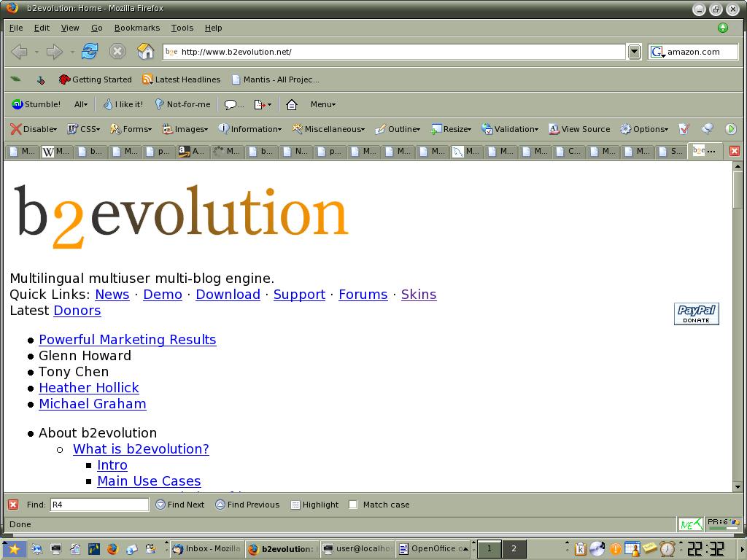This screenshot has height=560, width=747.
Task: Click the Not-for-me thumbs-down button
Action: coord(183,104)
